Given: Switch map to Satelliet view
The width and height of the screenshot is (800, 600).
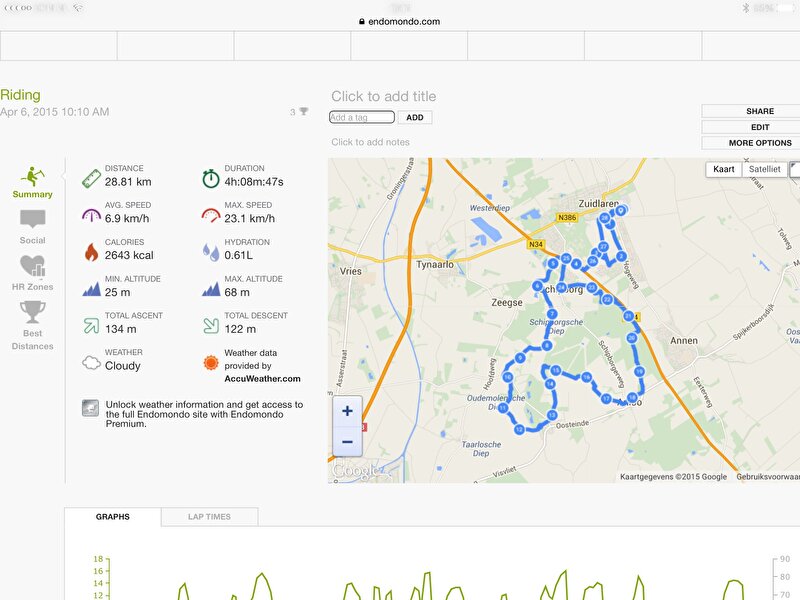Looking at the screenshot, I should click(x=764, y=169).
